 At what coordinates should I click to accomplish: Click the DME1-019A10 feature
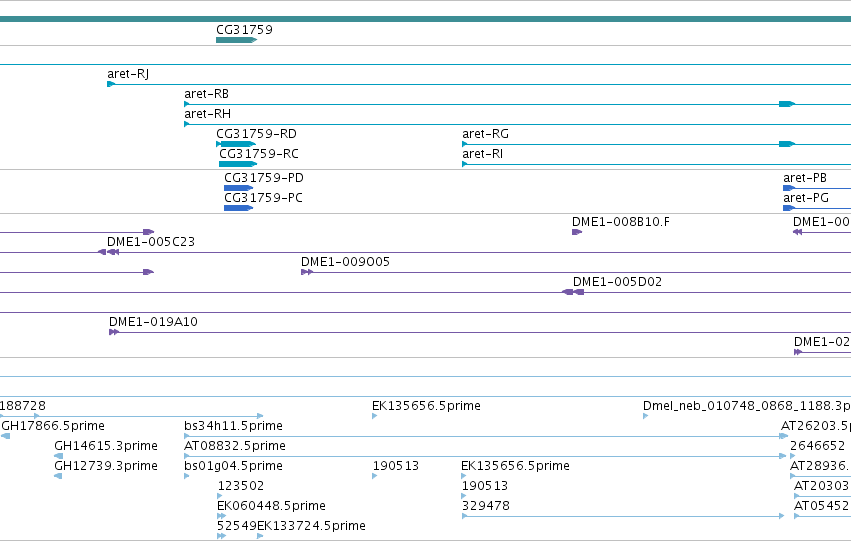pyautogui.click(x=153, y=322)
